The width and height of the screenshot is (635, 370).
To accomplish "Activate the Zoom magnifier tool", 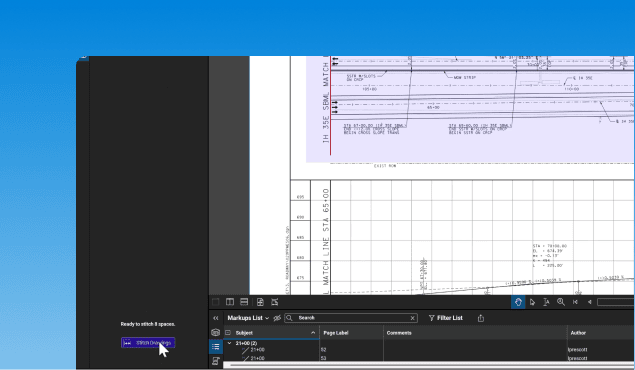I will (x=561, y=302).
